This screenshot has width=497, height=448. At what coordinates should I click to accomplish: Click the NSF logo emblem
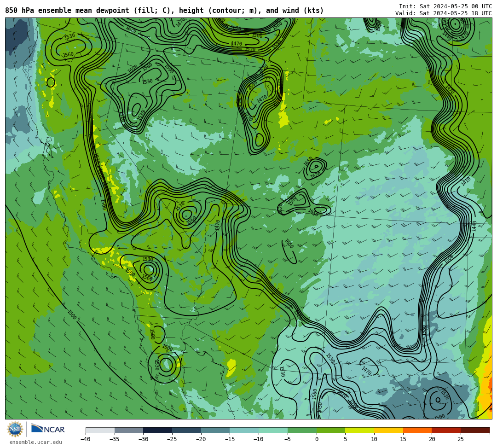15,429
